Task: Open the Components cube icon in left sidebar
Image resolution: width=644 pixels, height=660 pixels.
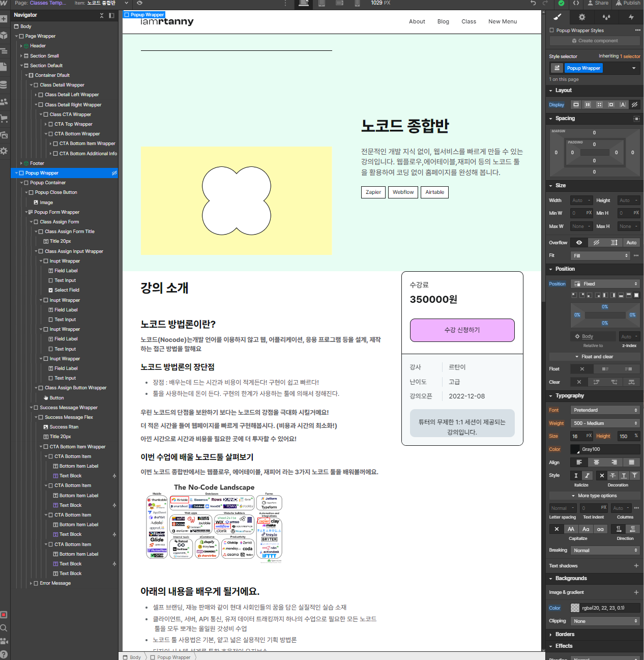Action: (x=4, y=35)
